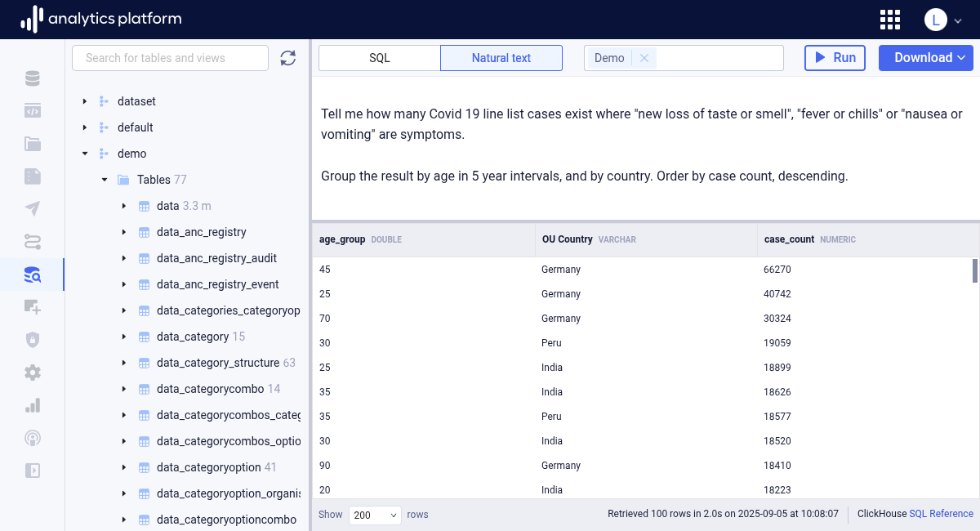Open the apps grid menu
The width and height of the screenshot is (980, 531).
[x=890, y=20]
